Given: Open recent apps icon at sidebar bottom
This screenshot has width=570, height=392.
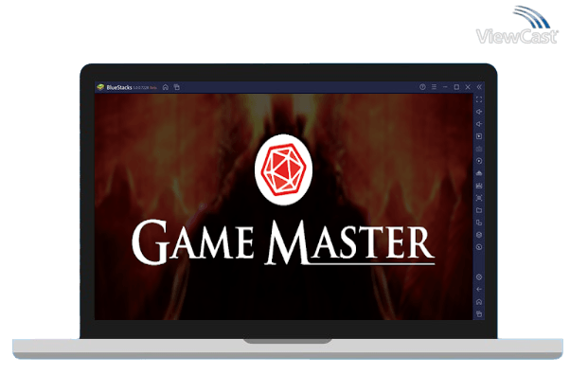Looking at the screenshot, I should coord(479,313).
